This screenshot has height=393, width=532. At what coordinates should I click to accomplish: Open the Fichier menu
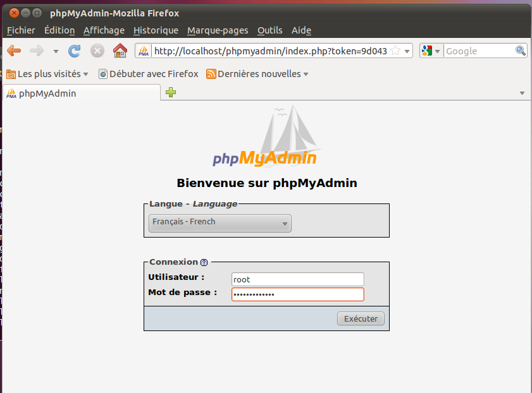coord(21,30)
